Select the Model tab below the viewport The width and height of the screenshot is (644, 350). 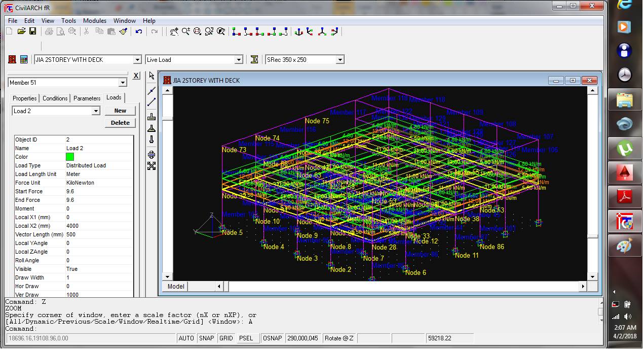coord(176,287)
